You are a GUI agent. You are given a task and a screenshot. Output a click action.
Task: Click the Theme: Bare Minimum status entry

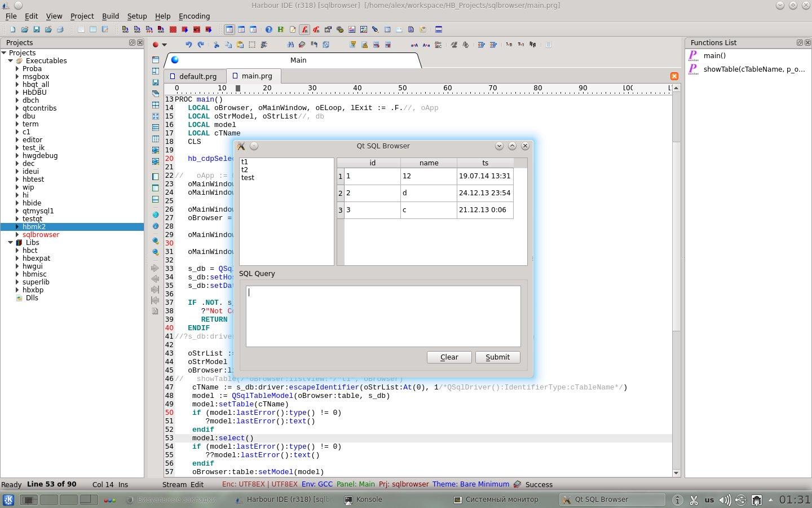point(470,484)
